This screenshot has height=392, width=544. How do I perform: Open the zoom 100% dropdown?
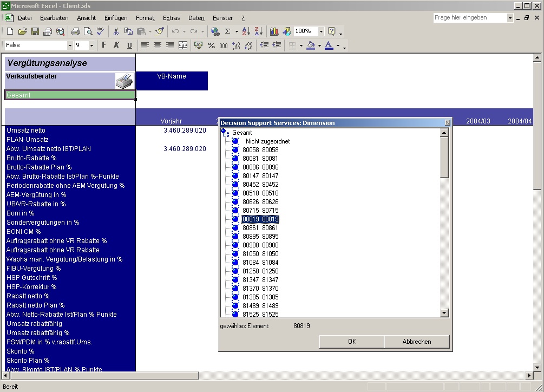point(321,31)
